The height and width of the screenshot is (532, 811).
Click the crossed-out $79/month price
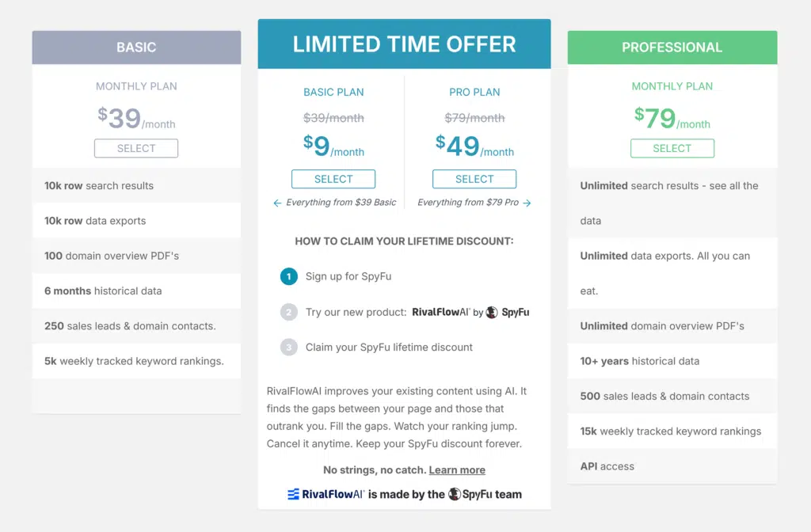(x=474, y=117)
